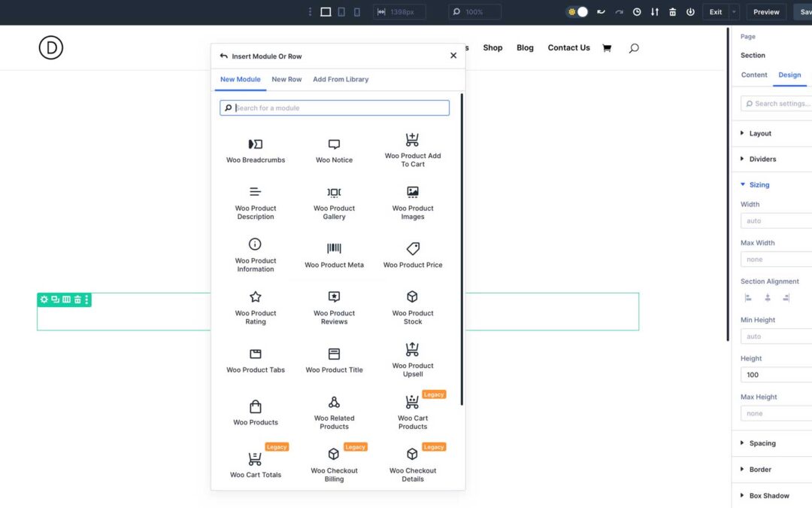Expand the Box Shadow settings group
812x508 pixels.
pos(768,495)
